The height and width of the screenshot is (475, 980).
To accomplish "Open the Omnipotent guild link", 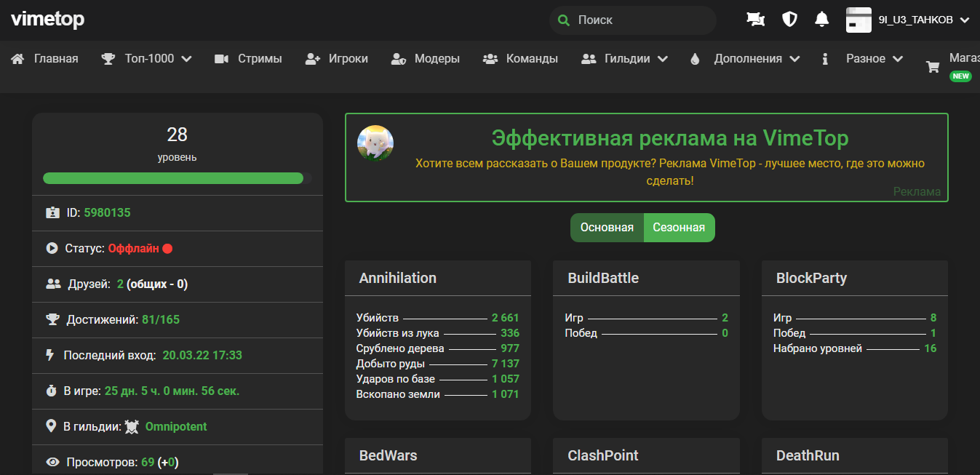I will coord(176,426).
